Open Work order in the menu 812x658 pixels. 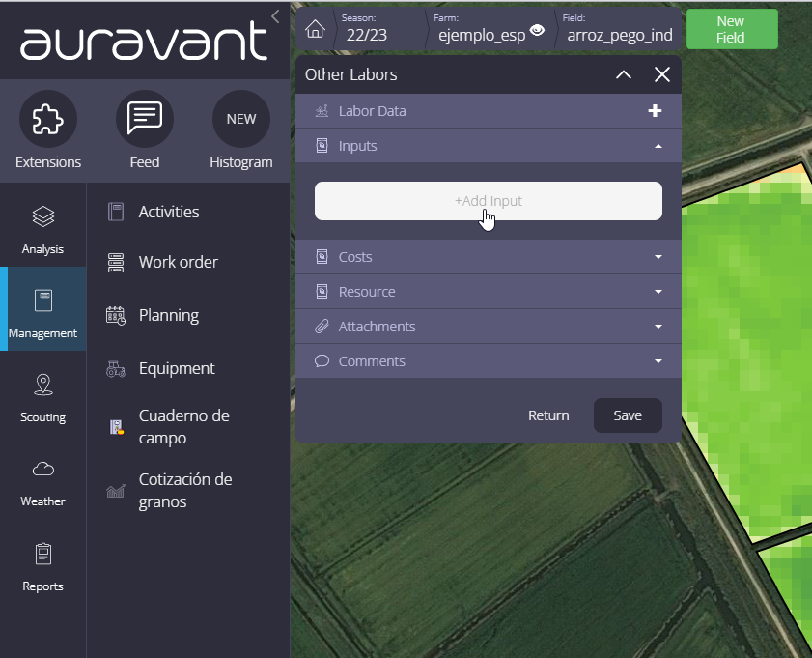coord(179,262)
